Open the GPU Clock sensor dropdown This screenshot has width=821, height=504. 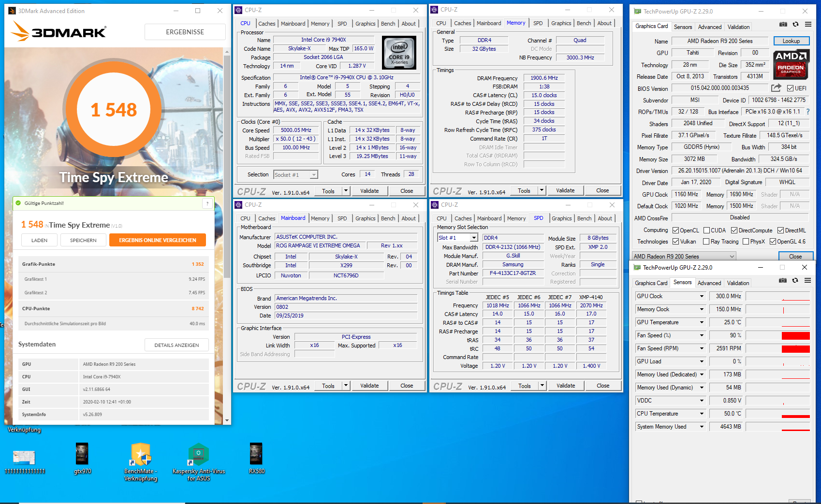tap(702, 296)
